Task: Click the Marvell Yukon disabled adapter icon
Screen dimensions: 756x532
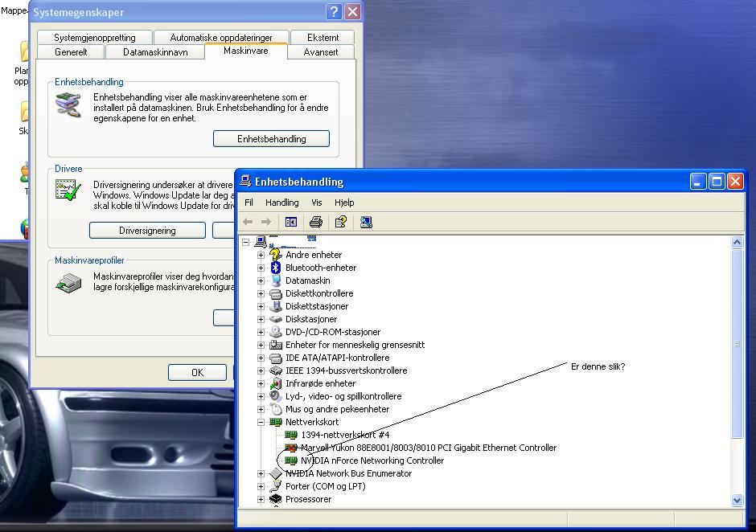Action: click(x=290, y=448)
